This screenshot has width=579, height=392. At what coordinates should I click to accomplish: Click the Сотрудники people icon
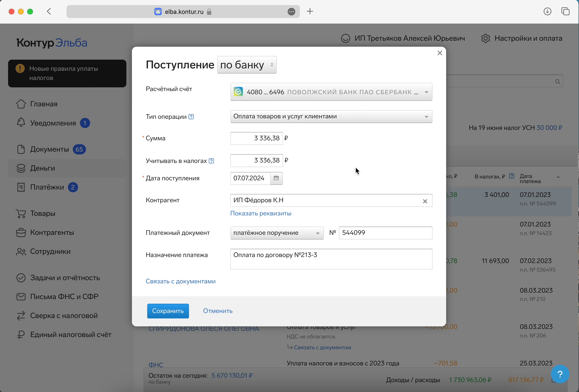(21, 252)
